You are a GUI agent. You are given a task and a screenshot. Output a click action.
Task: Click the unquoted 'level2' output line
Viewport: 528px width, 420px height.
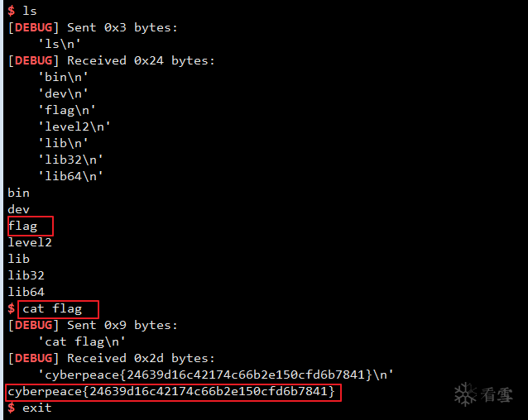[30, 242]
